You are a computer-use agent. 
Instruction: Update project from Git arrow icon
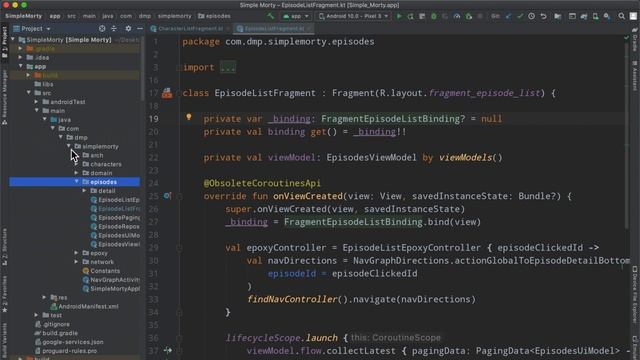508,16
